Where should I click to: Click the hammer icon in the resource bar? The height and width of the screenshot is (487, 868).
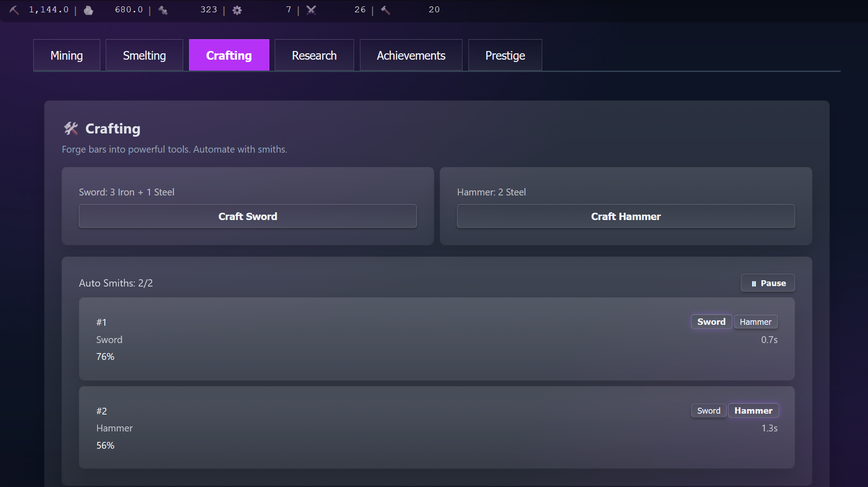385,10
